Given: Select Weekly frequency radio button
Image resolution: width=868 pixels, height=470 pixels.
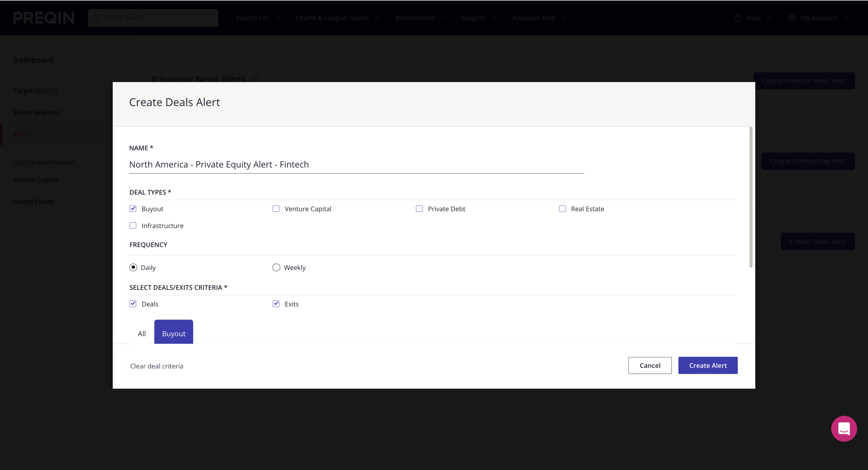Looking at the screenshot, I should pos(276,267).
